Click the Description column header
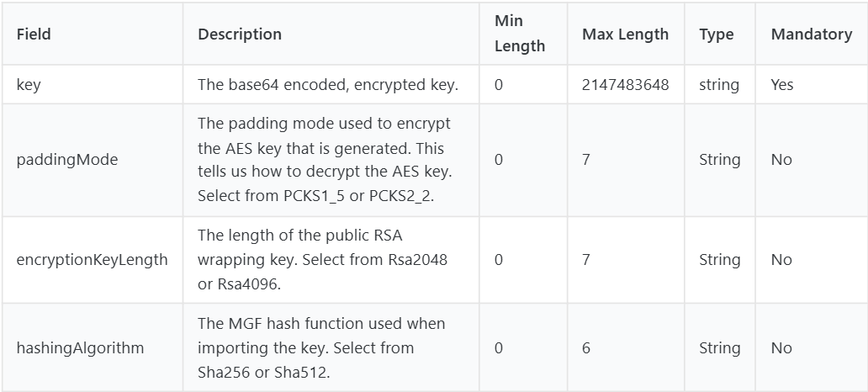The image size is (868, 392). click(240, 34)
